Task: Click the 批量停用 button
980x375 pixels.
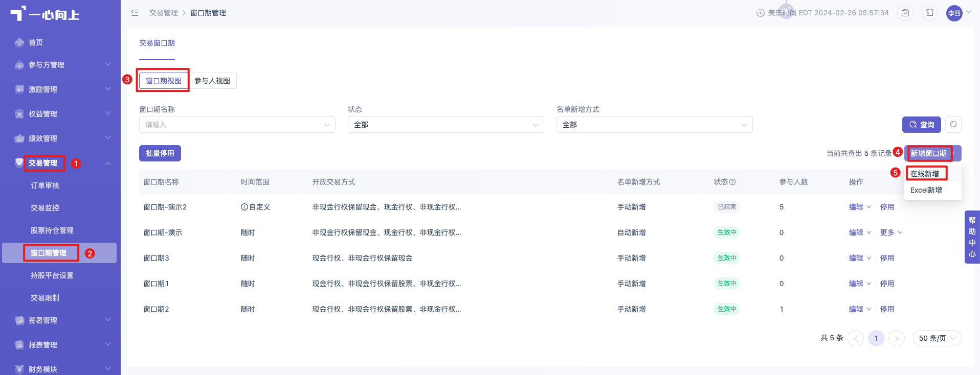Action: point(160,153)
